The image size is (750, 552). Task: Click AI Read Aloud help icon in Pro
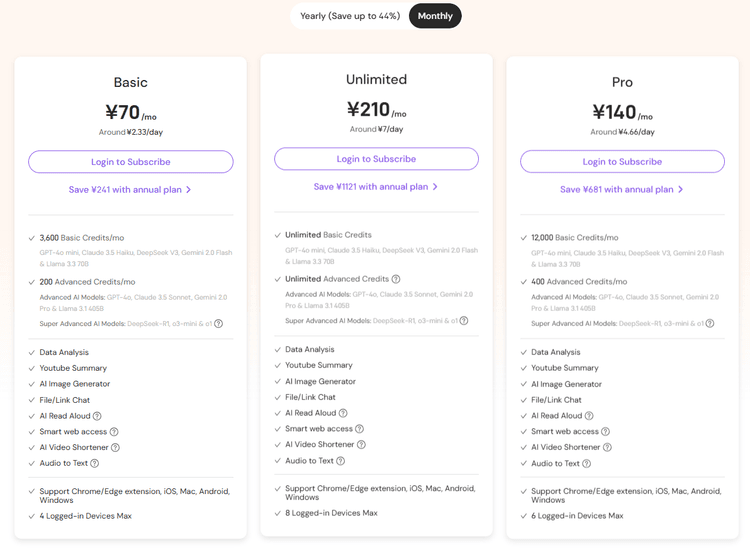pyautogui.click(x=589, y=416)
